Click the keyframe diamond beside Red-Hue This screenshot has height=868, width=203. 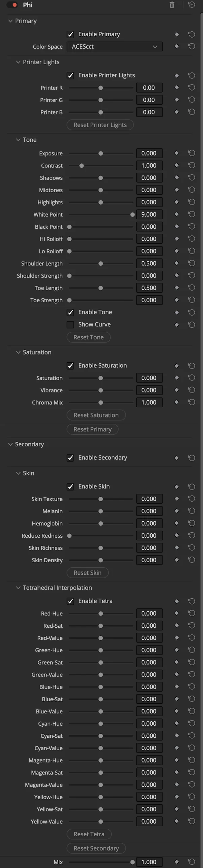pos(177,613)
